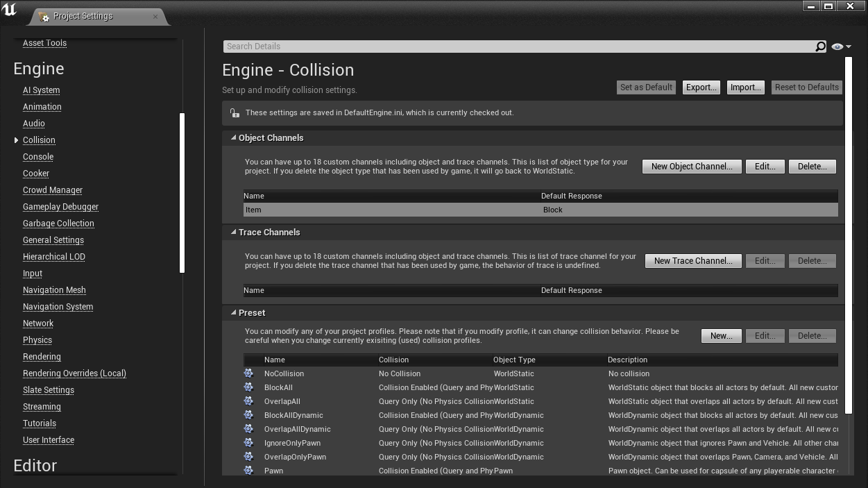Open the AI System settings
This screenshot has height=488, width=868.
(x=42, y=90)
